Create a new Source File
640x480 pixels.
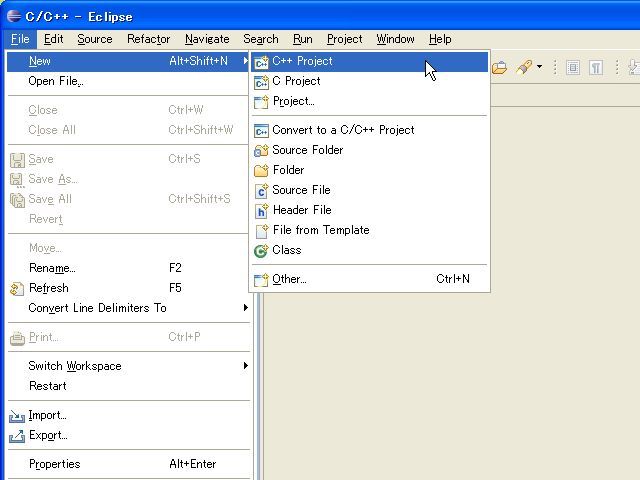(369, 190)
